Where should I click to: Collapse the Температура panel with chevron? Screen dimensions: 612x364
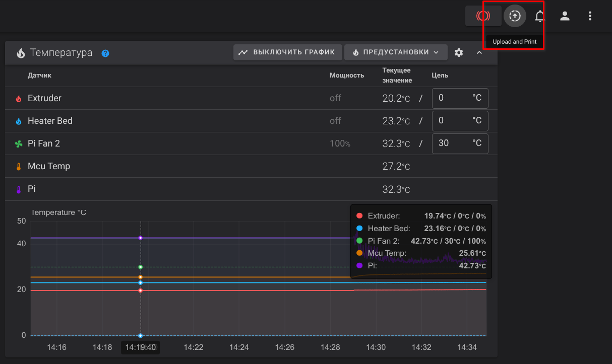479,52
